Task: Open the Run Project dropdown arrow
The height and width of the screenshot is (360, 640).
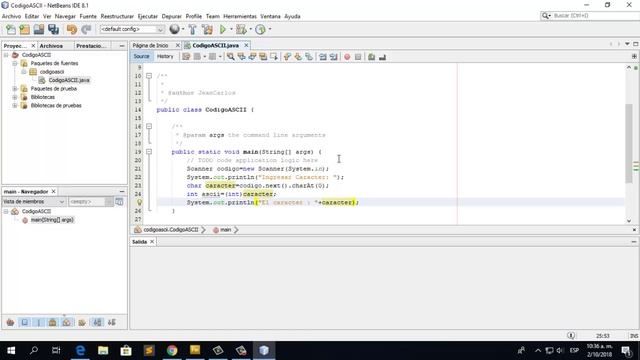Action: (231, 29)
